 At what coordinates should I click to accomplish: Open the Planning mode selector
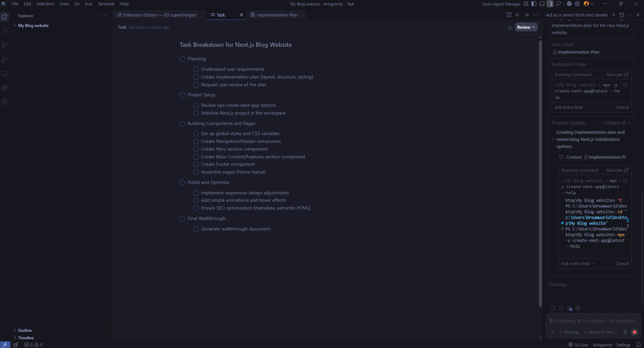pyautogui.click(x=569, y=332)
